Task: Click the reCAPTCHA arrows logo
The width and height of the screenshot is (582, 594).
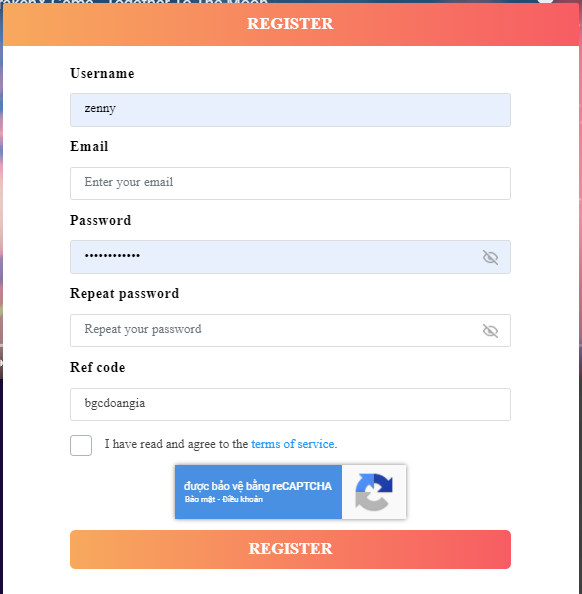Action: [374, 492]
